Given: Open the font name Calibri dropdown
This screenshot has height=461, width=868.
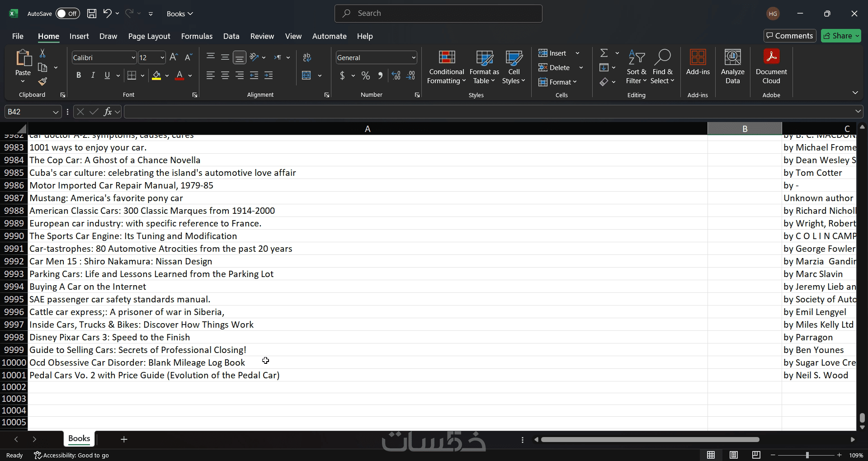Looking at the screenshot, I should coord(133,58).
